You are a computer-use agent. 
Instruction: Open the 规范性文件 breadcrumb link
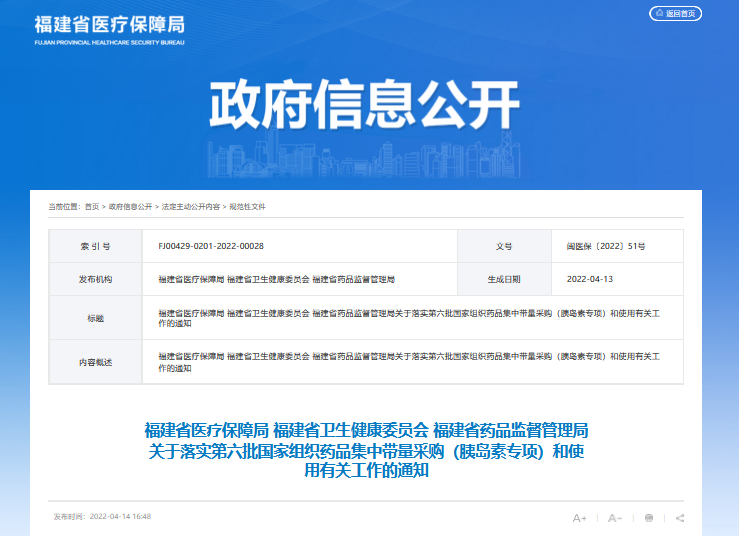[247, 206]
